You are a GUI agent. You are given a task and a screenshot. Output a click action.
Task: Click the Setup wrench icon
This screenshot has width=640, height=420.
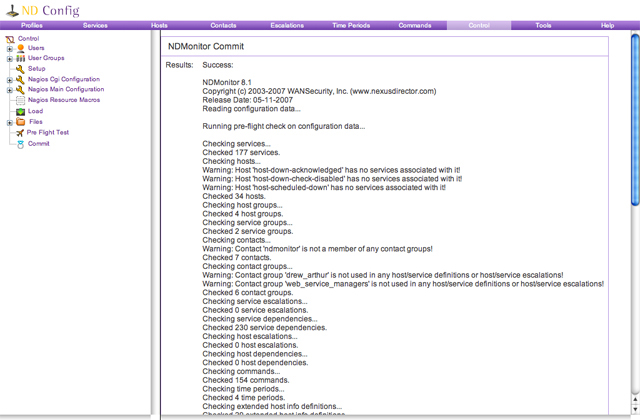coord(20,69)
